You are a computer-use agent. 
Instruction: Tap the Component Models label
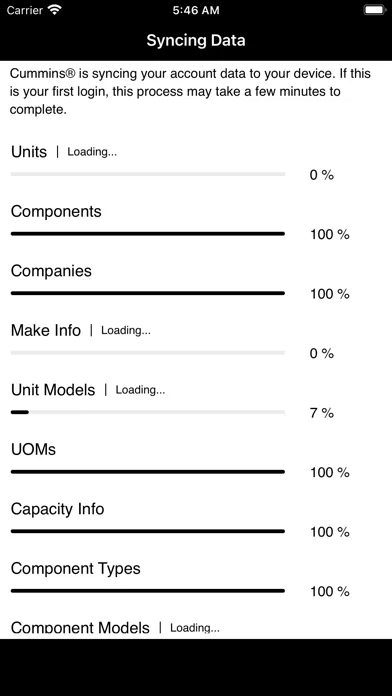point(80,628)
